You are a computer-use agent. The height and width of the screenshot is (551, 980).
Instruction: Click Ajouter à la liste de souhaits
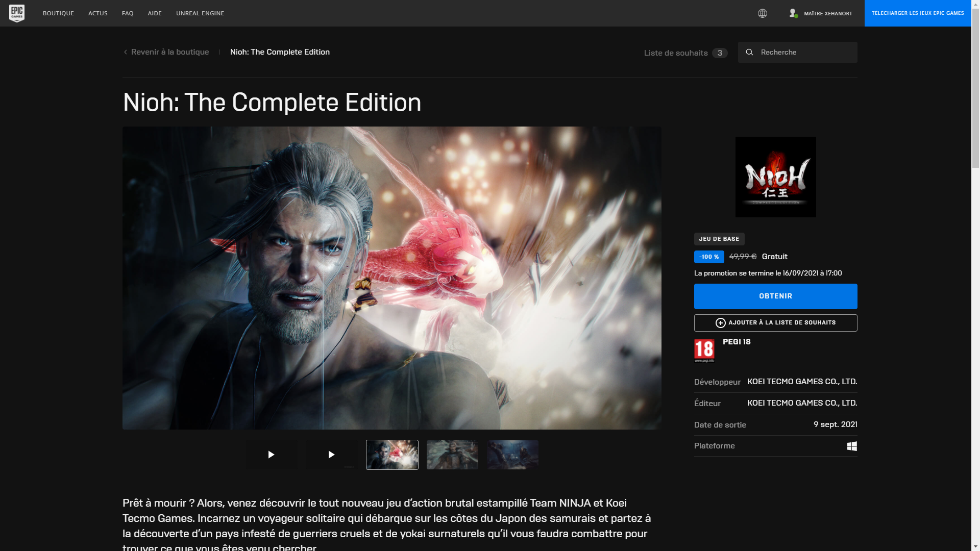tap(775, 323)
